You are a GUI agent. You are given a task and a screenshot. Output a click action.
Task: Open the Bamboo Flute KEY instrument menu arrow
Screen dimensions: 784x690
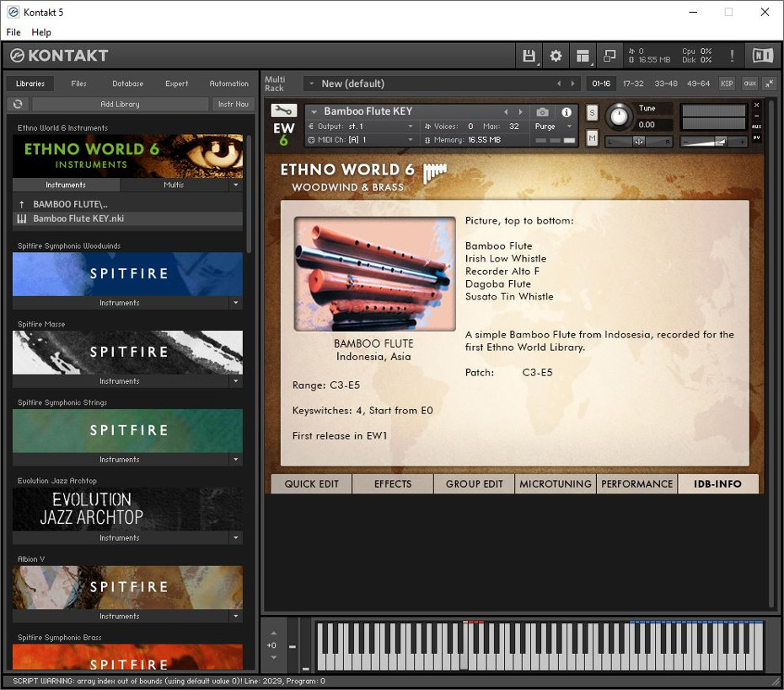[314, 111]
